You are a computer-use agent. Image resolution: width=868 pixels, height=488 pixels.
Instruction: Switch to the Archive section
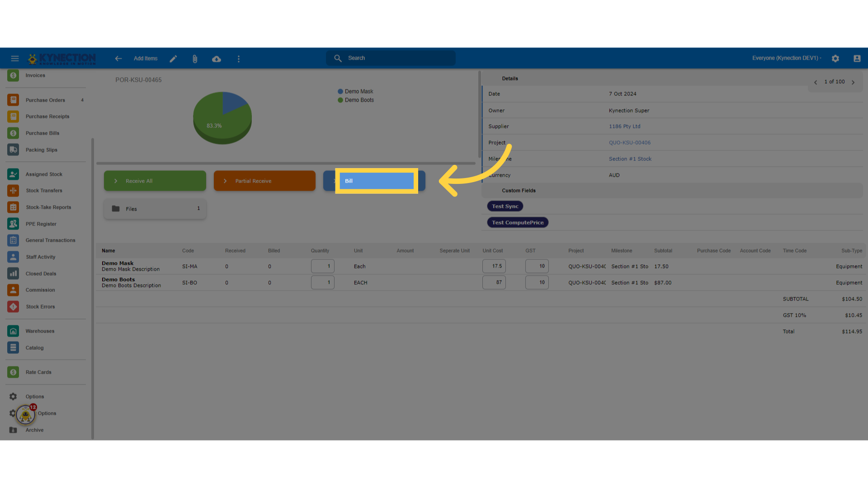(34, 430)
